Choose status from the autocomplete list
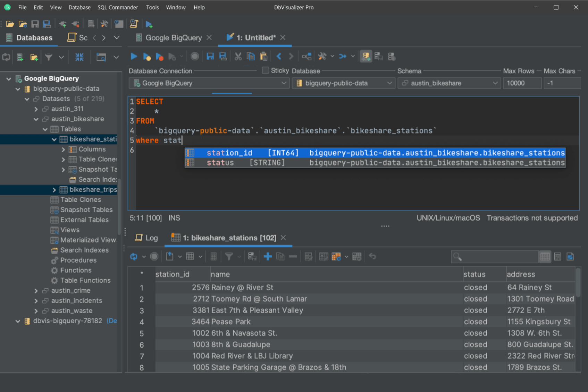 click(375, 163)
